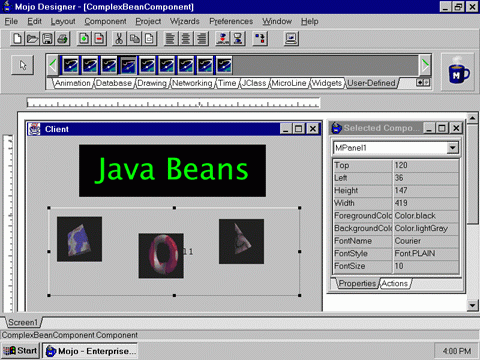Switch to the Networking palette tab

tap(192, 83)
